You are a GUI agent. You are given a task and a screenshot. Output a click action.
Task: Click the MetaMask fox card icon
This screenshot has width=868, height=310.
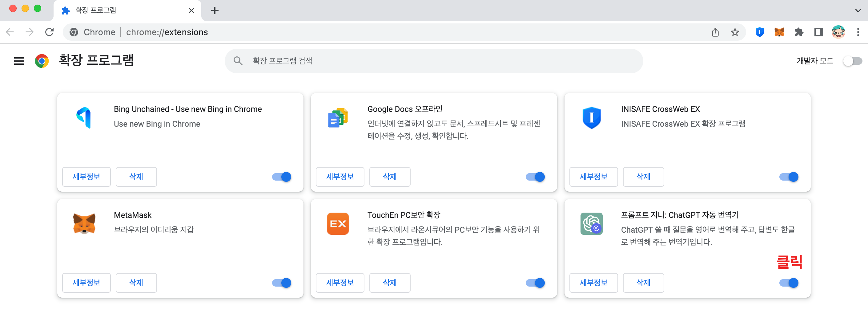coord(84,224)
